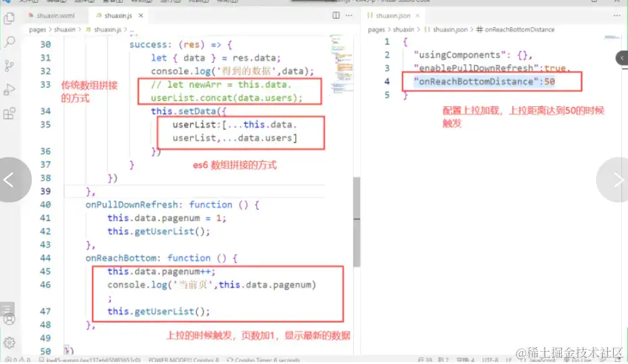Open the onReachBottomDistance symbol breadcrumb
Screen dimensions: 628x364
pos(516,30)
